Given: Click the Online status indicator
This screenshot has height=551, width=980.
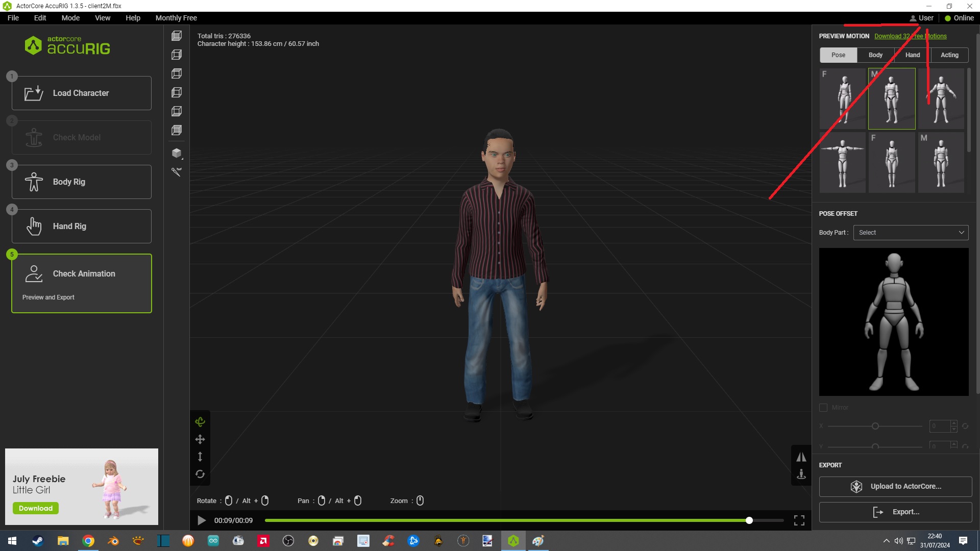Looking at the screenshot, I should 959,18.
